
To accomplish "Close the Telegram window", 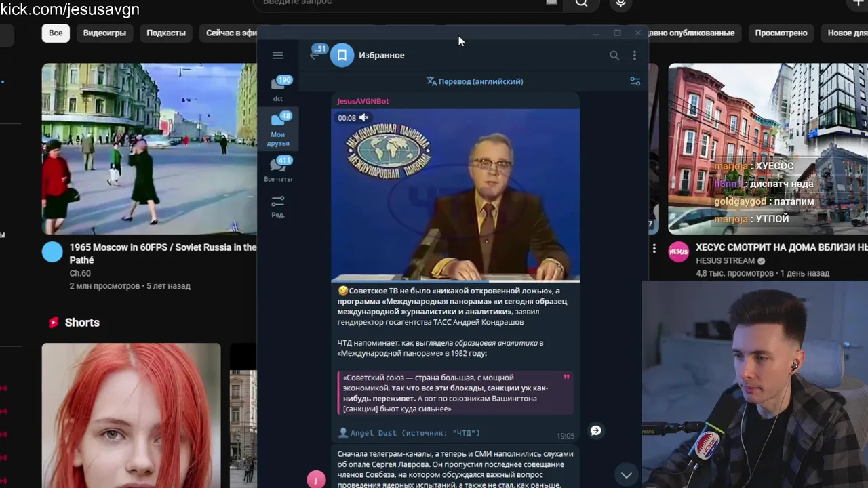I will [637, 33].
